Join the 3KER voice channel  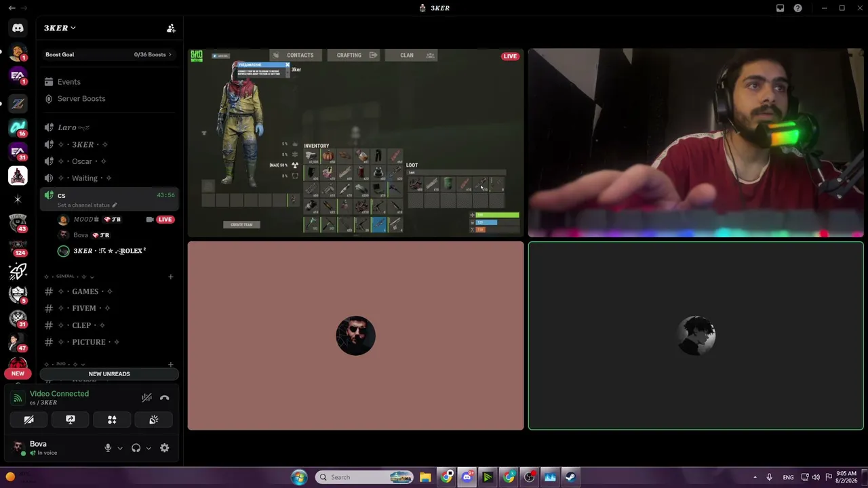[110, 144]
